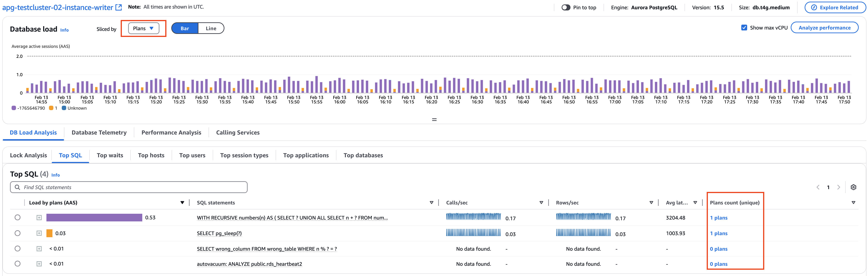
Task: Enable the Pin to top toggle
Action: [x=566, y=7]
